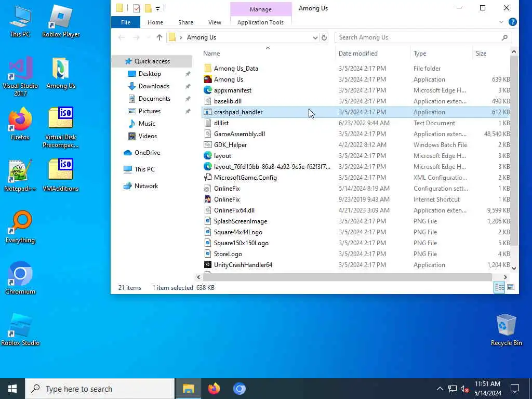
Task: Select the Among Us desktop folder icon
Action: 61,73
